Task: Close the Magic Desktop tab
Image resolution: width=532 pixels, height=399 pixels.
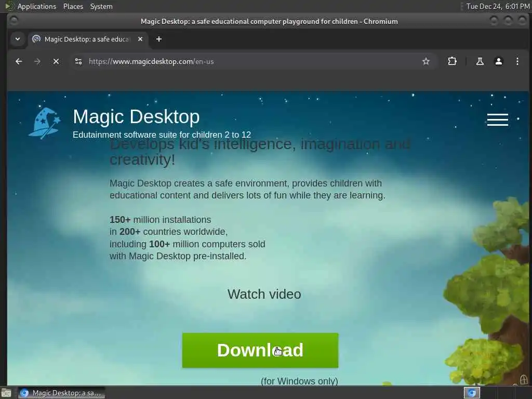Action: click(140, 39)
